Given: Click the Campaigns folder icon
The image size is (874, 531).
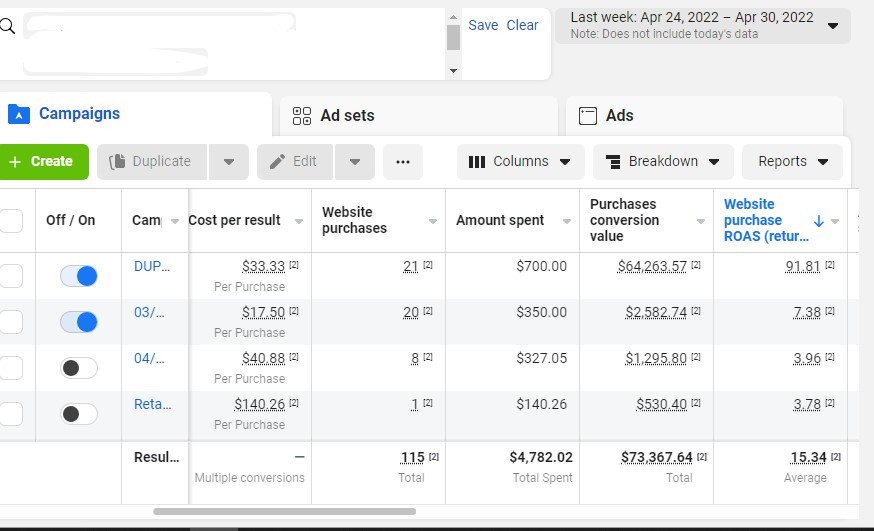Looking at the screenshot, I should tap(19, 114).
